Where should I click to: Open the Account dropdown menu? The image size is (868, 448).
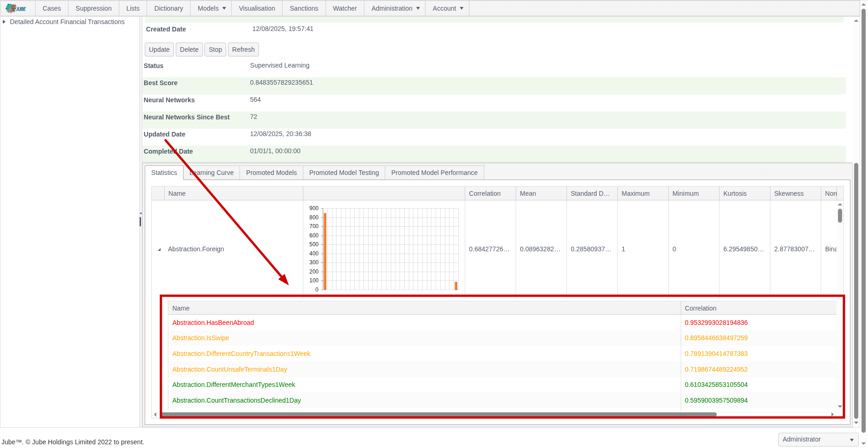[447, 8]
